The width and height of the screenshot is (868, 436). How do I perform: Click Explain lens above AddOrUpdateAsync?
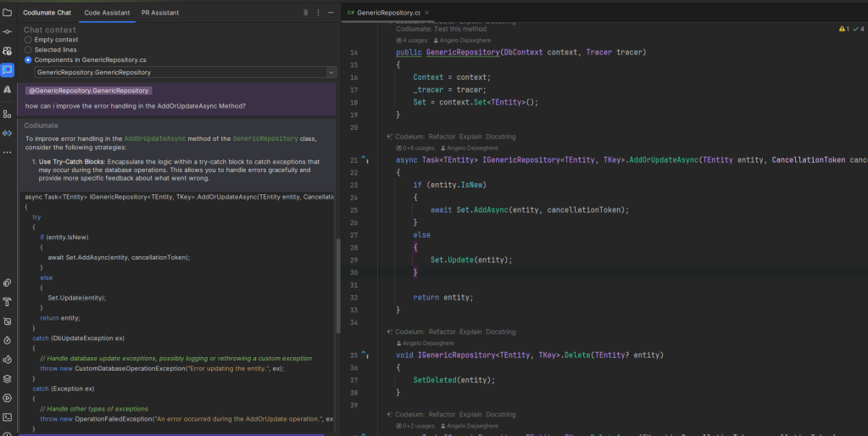click(470, 137)
